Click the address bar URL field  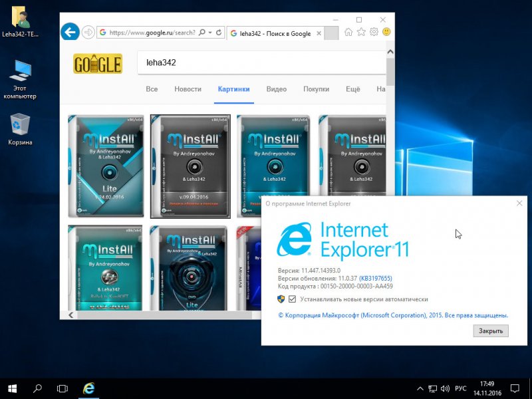point(152,33)
